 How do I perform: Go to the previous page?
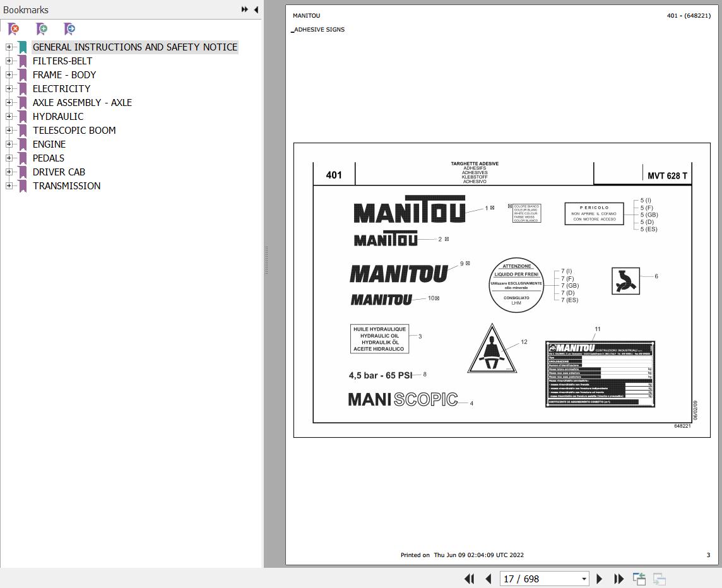(x=488, y=579)
